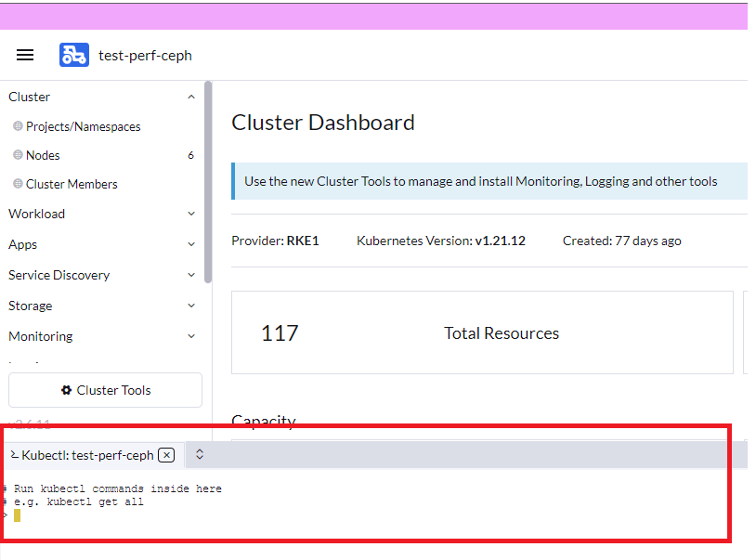Click the Kubernetes Version v1.21.12 text
Screen dimensions: 756x560
440,241
